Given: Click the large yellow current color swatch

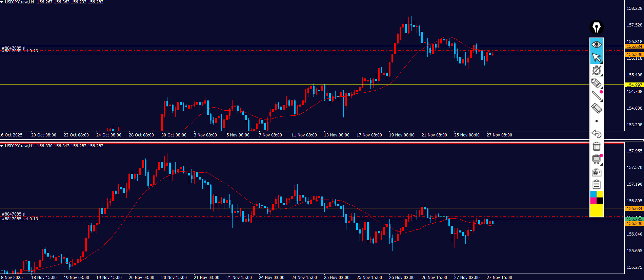Looking at the screenshot, I should [597, 210].
